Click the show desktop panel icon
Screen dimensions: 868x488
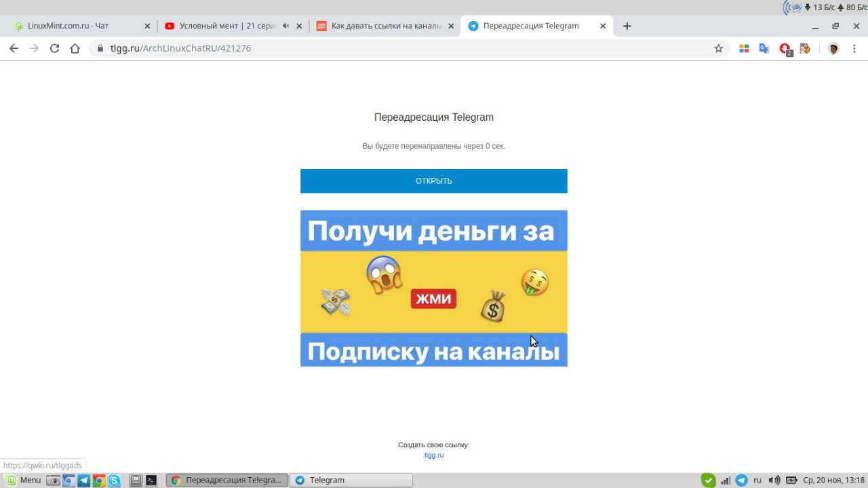tap(136, 481)
